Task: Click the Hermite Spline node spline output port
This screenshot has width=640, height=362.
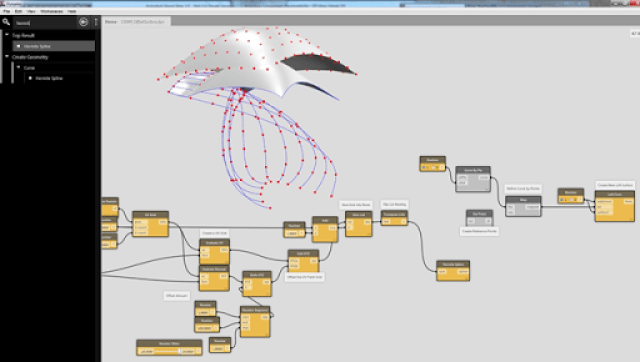Action: (463, 271)
